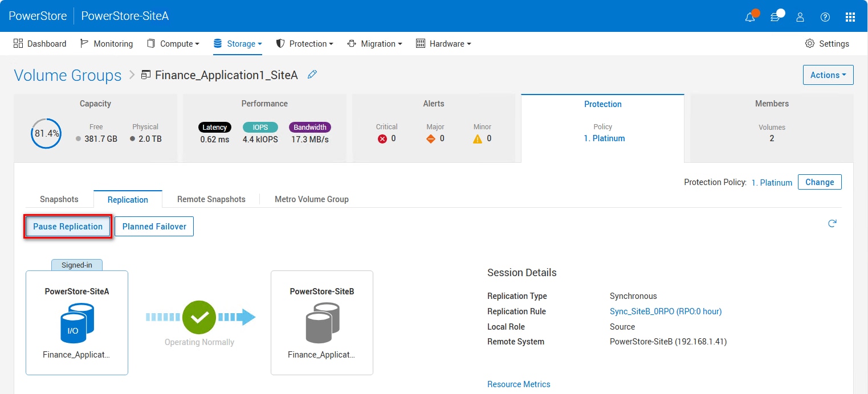Click the pencil icon to rename volume group
868x394 pixels.
[312, 75]
